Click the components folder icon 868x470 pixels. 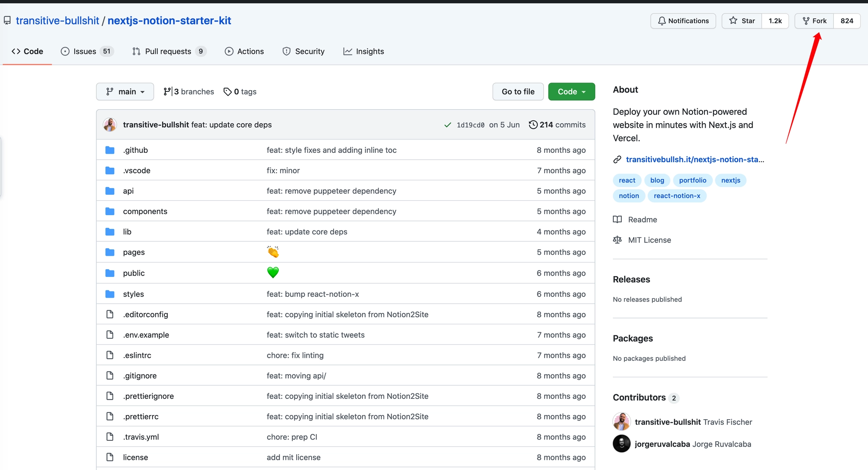click(110, 211)
